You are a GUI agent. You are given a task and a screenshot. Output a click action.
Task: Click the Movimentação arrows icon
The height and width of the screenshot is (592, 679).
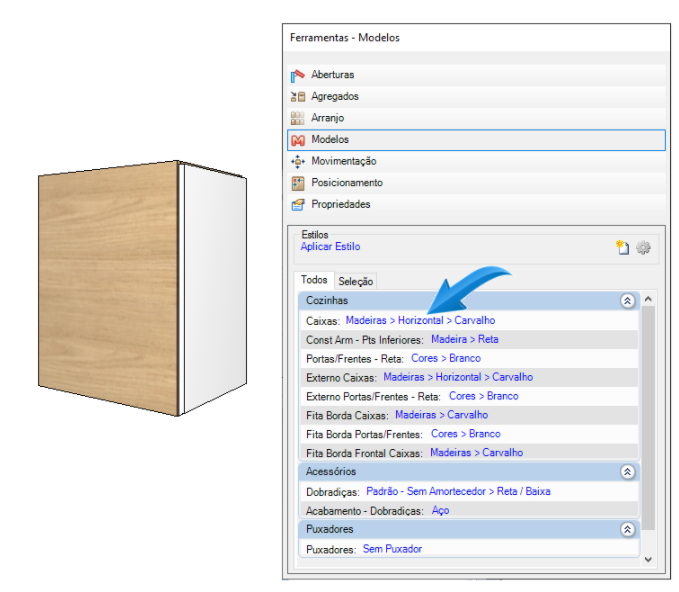point(297,161)
